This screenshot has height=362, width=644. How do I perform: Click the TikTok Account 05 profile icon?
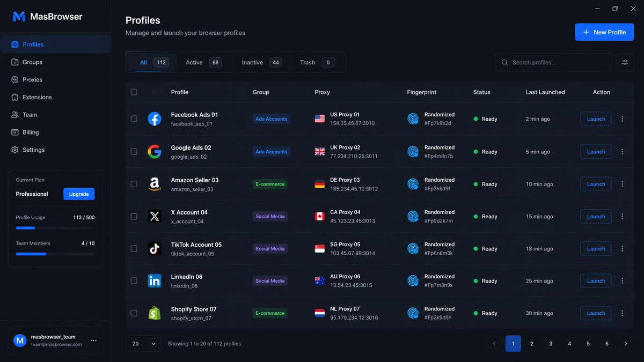(x=155, y=248)
